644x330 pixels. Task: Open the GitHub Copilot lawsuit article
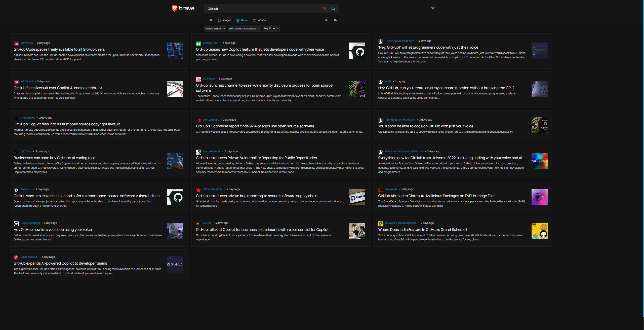tap(58, 88)
